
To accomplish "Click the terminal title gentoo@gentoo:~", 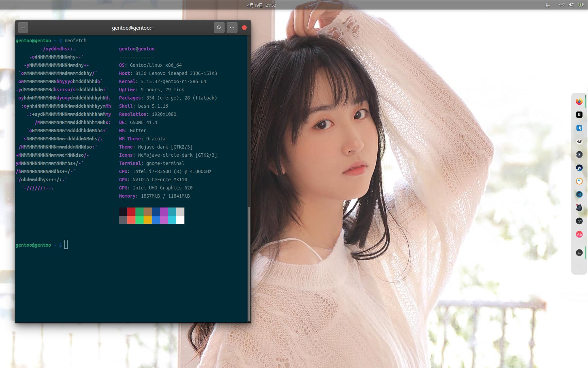I will click(x=133, y=28).
